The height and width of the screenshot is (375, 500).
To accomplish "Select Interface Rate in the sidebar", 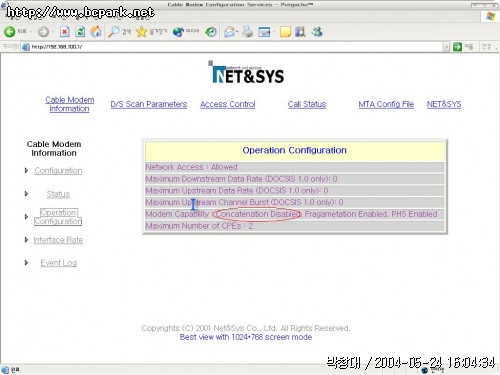I will pos(58,240).
